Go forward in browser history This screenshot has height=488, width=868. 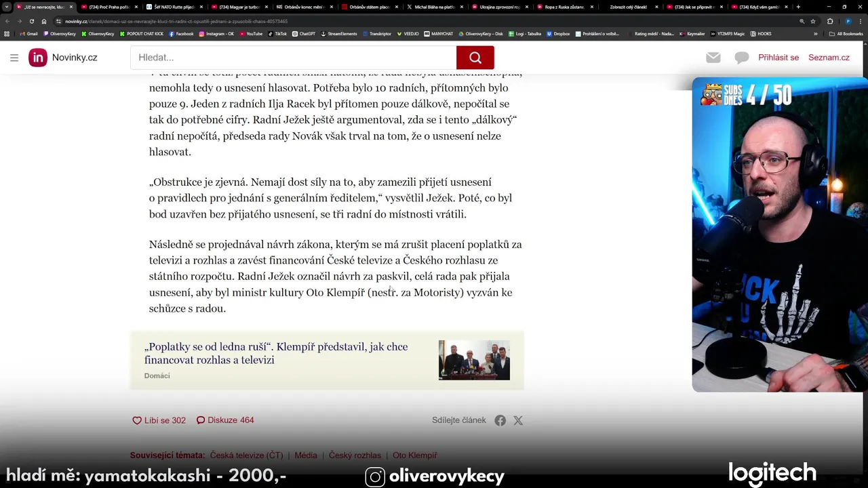(19, 21)
